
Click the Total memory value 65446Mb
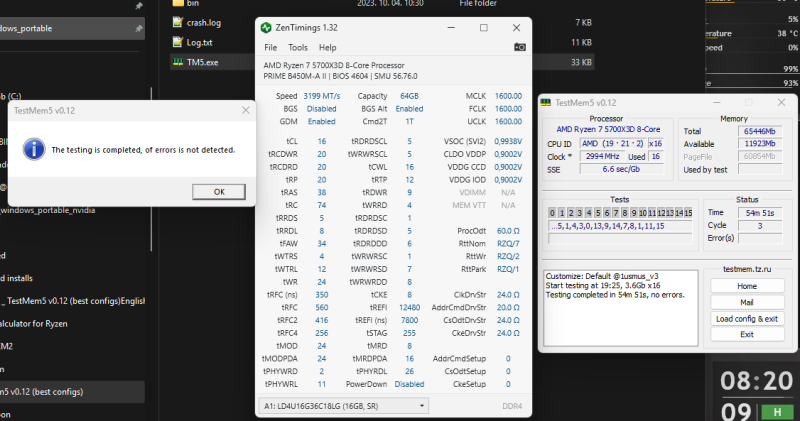pos(760,131)
